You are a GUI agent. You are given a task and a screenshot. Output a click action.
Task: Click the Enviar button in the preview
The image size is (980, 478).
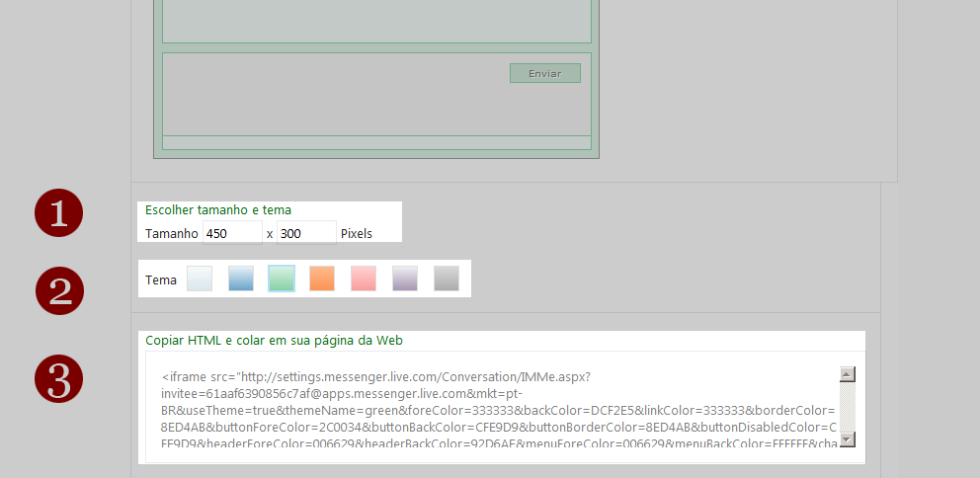tap(544, 73)
